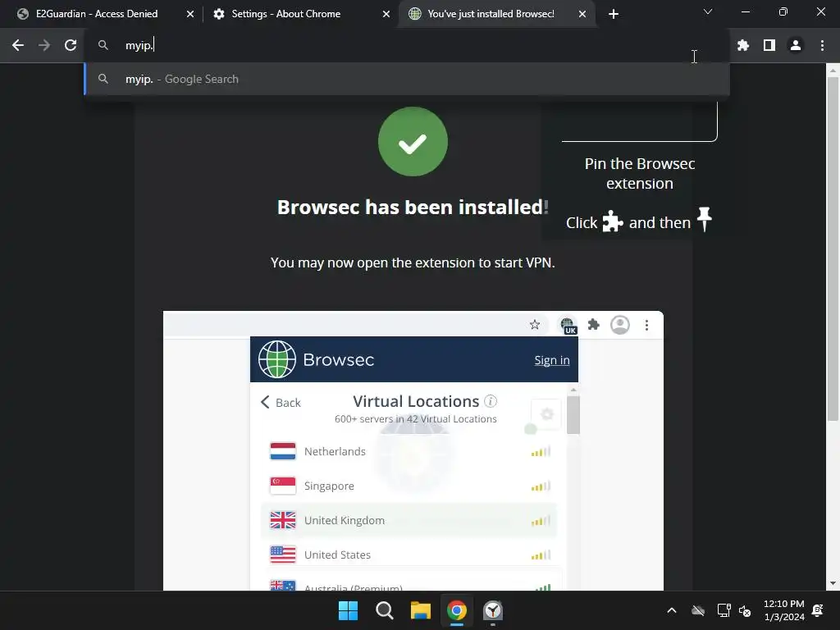Select the United Kingdom location
840x630 pixels.
(x=409, y=520)
